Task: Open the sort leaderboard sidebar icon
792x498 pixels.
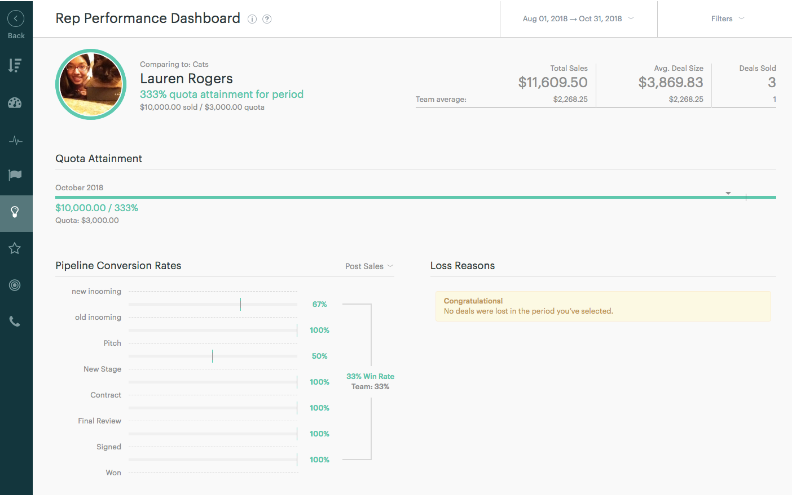Action: (15, 66)
